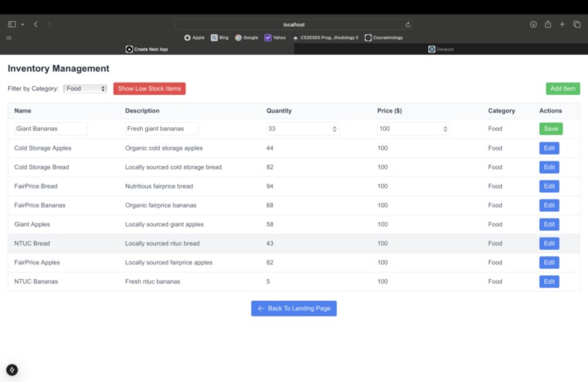The image size is (588, 382).
Task: Click the Add Item button
Action: coord(563,88)
